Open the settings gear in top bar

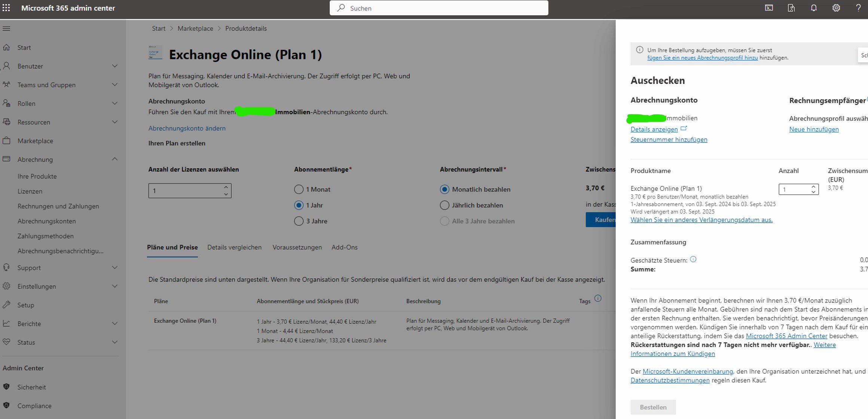[x=836, y=8]
